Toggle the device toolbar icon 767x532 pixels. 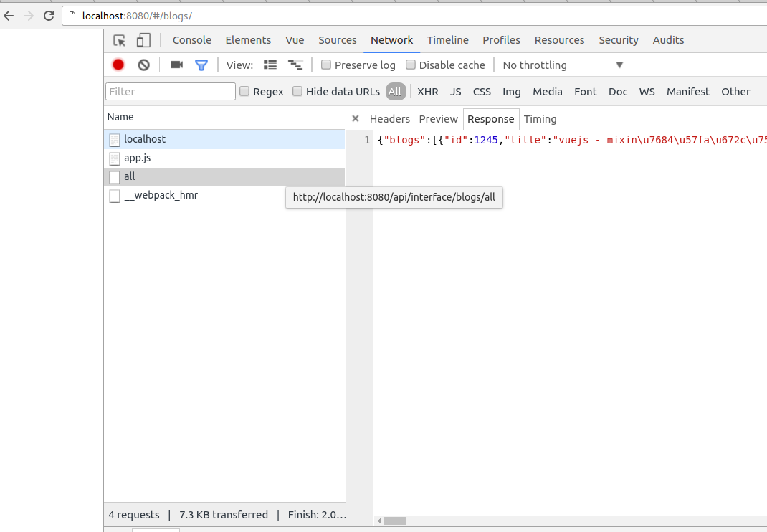(x=144, y=40)
